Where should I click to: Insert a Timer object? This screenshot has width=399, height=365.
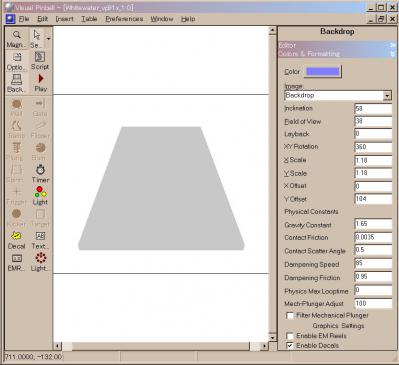point(40,173)
